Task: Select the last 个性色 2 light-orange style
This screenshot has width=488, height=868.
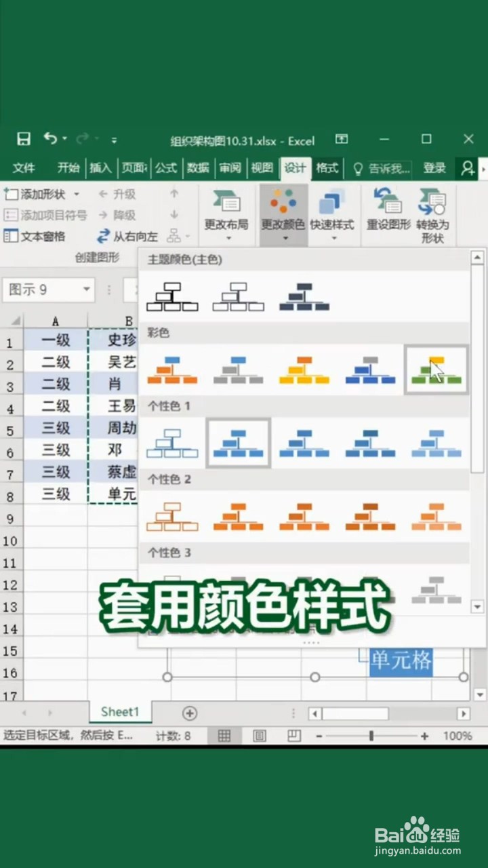Action: (436, 516)
